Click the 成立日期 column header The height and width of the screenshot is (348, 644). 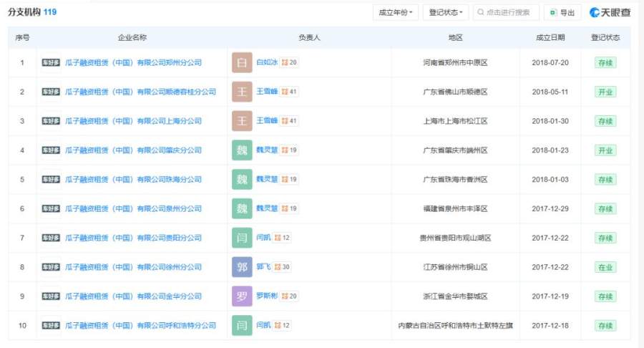[x=550, y=37]
